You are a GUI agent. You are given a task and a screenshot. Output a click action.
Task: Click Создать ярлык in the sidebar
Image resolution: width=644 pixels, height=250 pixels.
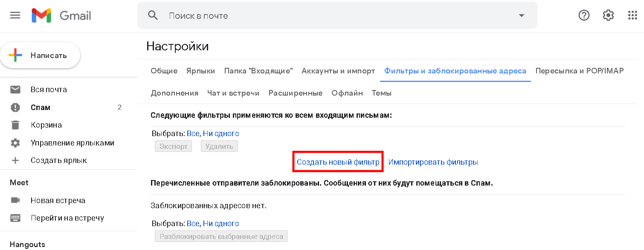59,160
